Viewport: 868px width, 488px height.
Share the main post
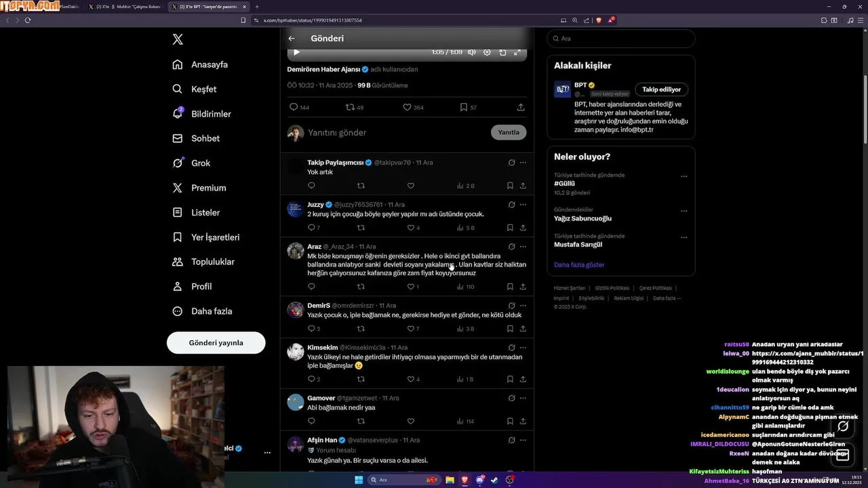click(x=521, y=107)
